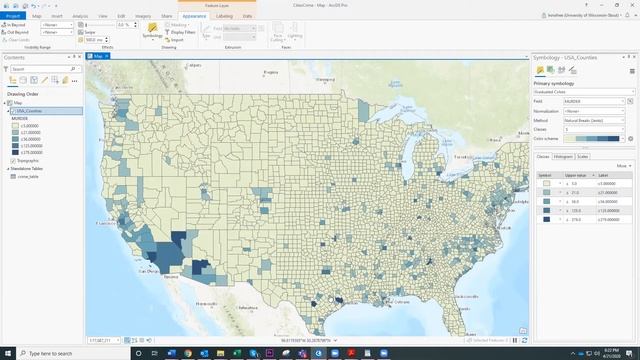Click the Contents filter funnel icon
640x360 pixels.
point(6,69)
